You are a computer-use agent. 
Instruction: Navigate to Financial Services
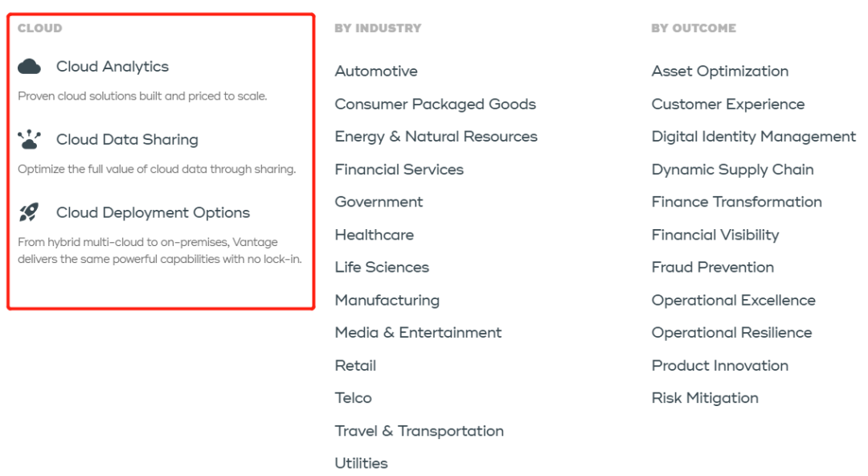pos(399,170)
